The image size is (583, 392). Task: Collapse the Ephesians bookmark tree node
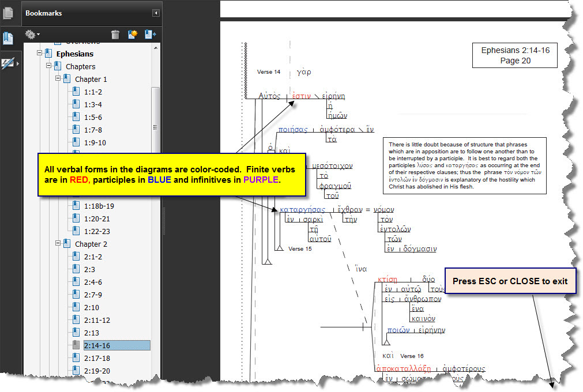[40, 54]
